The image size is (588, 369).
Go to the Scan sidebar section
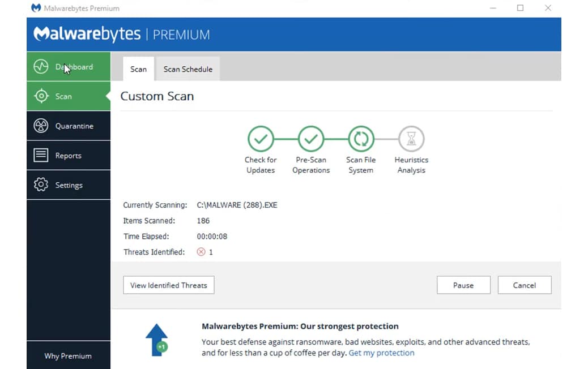point(69,96)
